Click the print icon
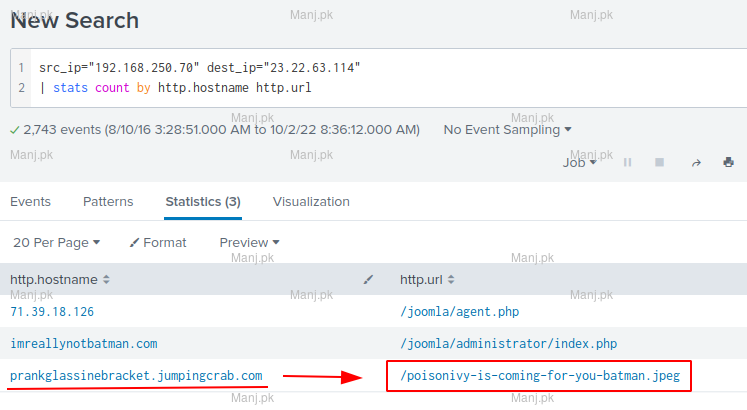747x410 pixels. (x=728, y=162)
